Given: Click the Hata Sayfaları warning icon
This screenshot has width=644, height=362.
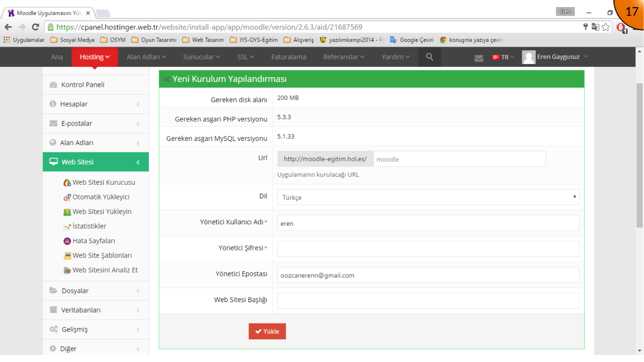Looking at the screenshot, I should click(67, 241).
